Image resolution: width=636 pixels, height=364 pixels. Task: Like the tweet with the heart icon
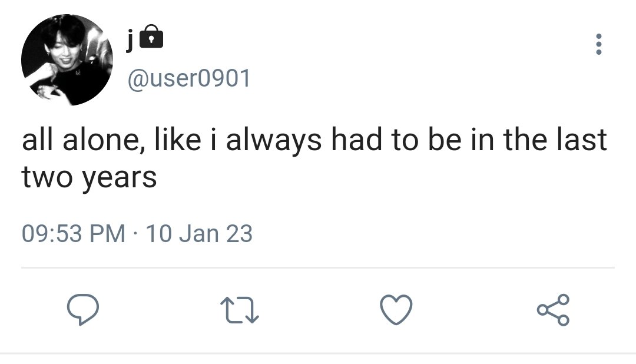point(396,310)
